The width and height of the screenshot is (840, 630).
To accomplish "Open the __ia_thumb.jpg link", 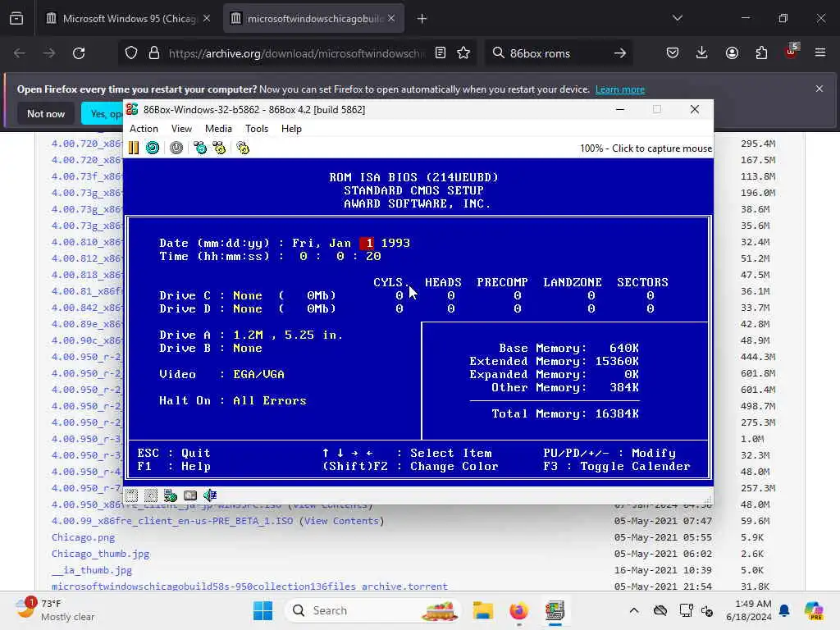I will (92, 571).
